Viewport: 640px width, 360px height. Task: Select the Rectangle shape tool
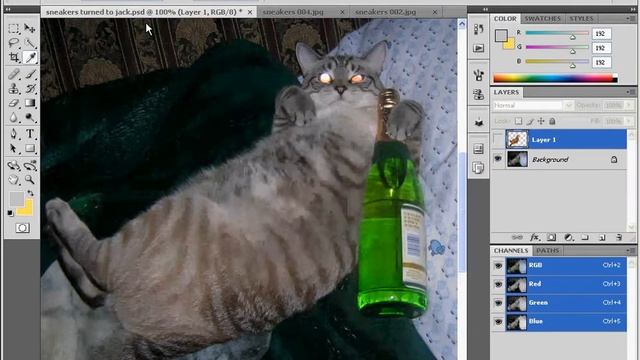point(30,148)
